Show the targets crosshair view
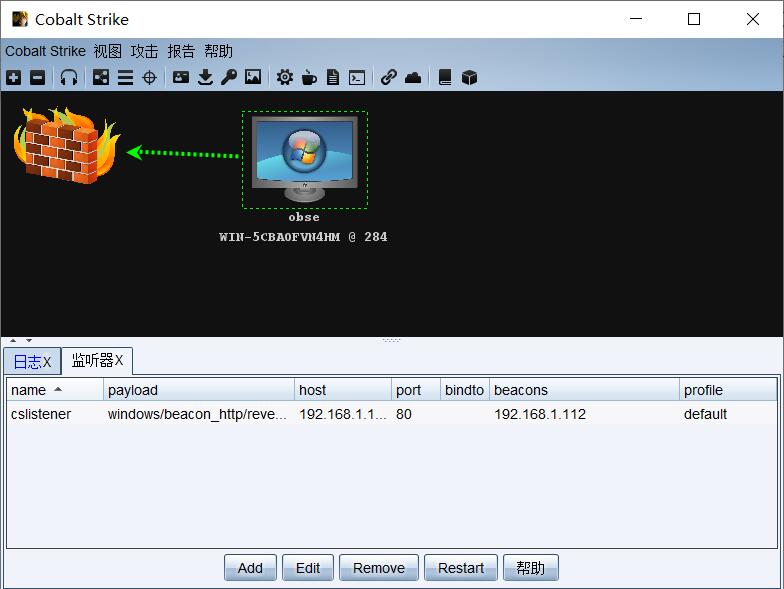784x589 pixels. tap(149, 77)
